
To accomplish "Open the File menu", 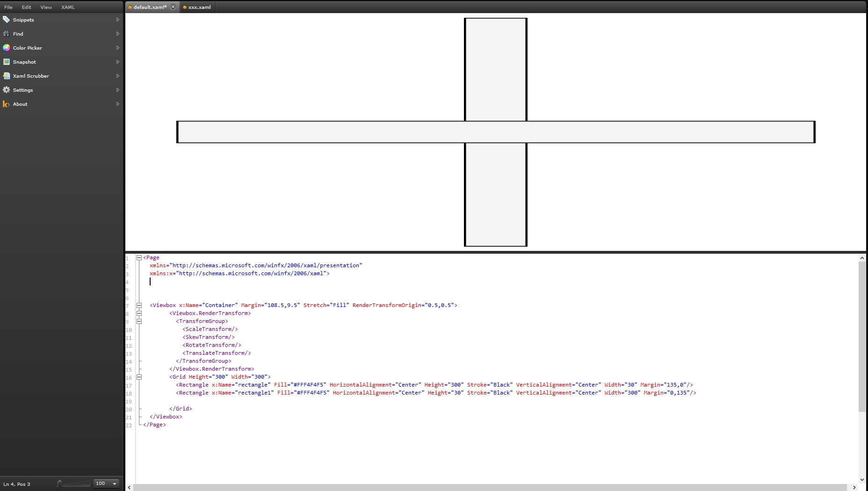I will [8, 7].
